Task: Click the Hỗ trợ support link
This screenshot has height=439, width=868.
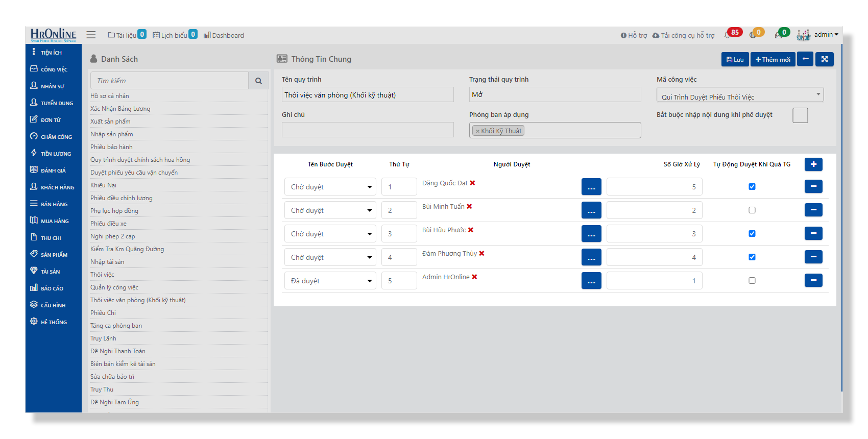Action: [634, 35]
